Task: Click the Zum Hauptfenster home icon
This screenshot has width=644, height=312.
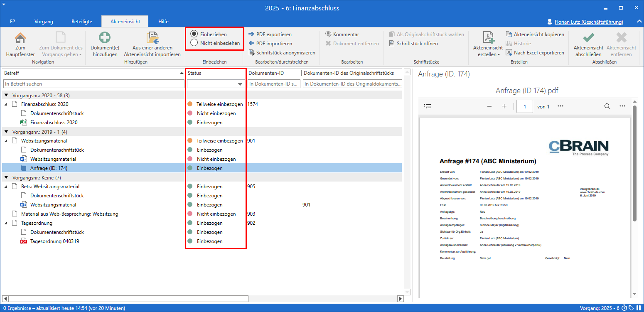Action: (20, 38)
